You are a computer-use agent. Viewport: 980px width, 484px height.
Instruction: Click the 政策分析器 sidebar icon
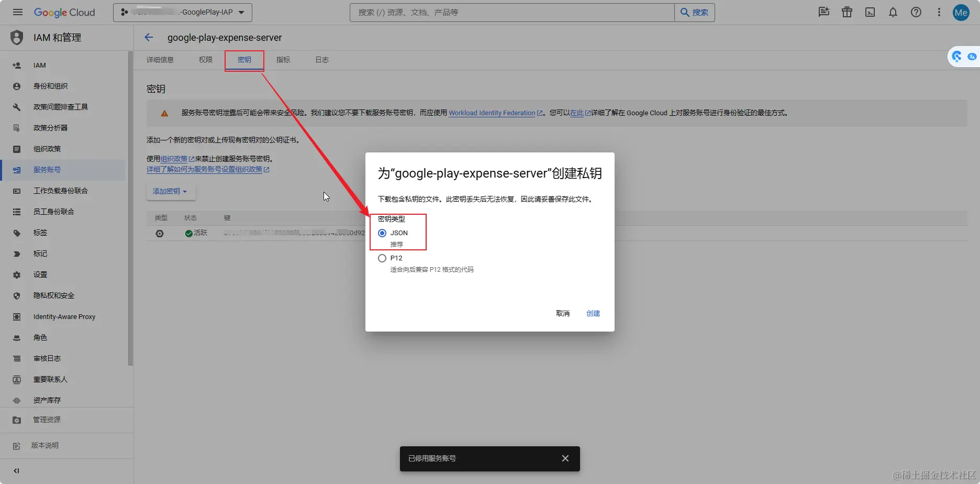pyautogui.click(x=17, y=128)
